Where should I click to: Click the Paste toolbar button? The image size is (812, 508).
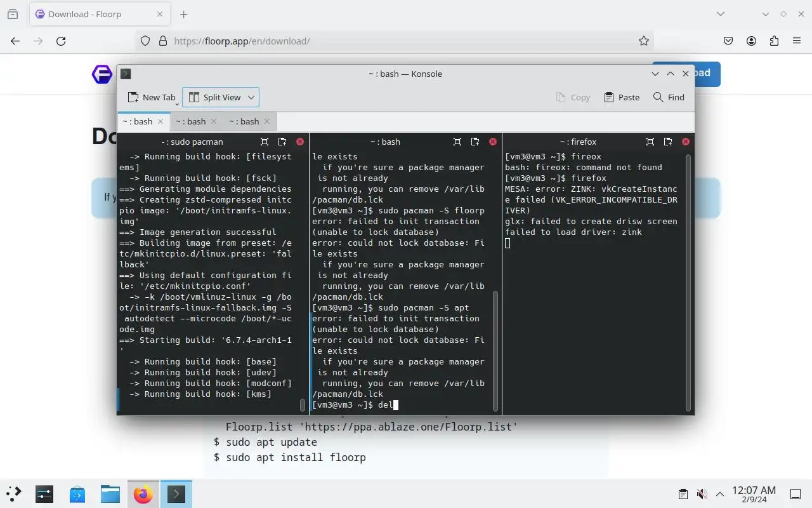tap(622, 97)
